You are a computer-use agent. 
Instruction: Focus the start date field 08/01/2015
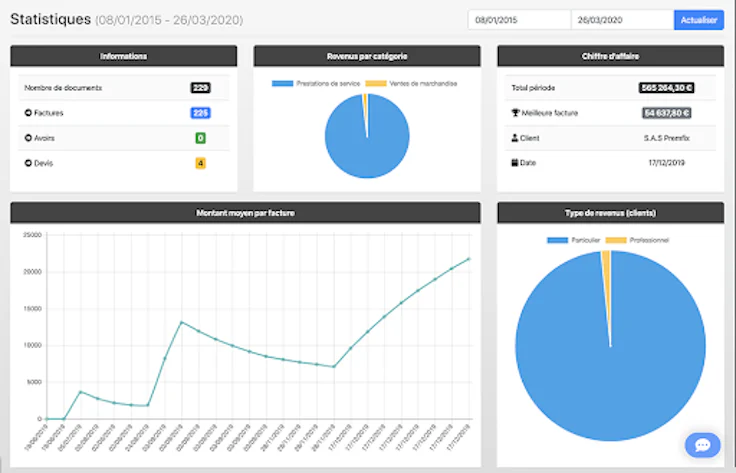click(x=520, y=20)
